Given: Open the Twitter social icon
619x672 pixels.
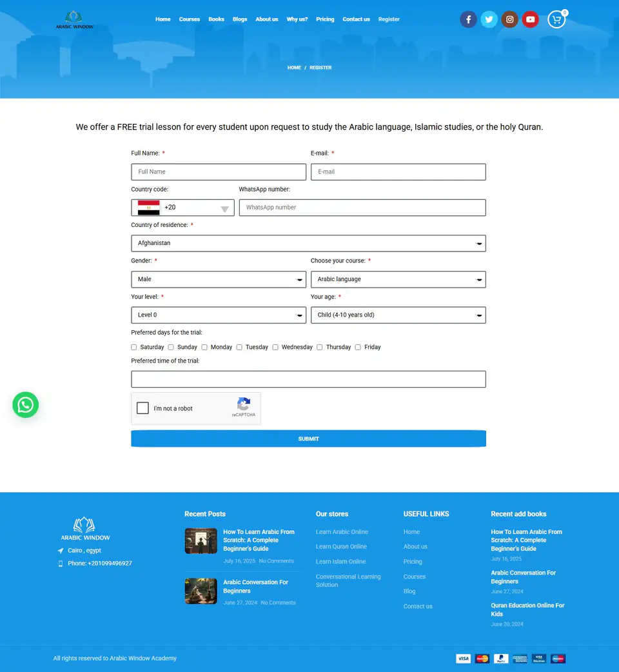Looking at the screenshot, I should coord(489,19).
